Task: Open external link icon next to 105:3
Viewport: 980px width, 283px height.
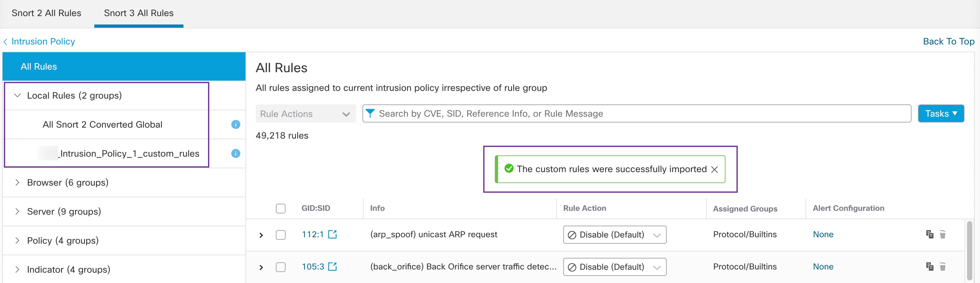Action: click(x=332, y=267)
